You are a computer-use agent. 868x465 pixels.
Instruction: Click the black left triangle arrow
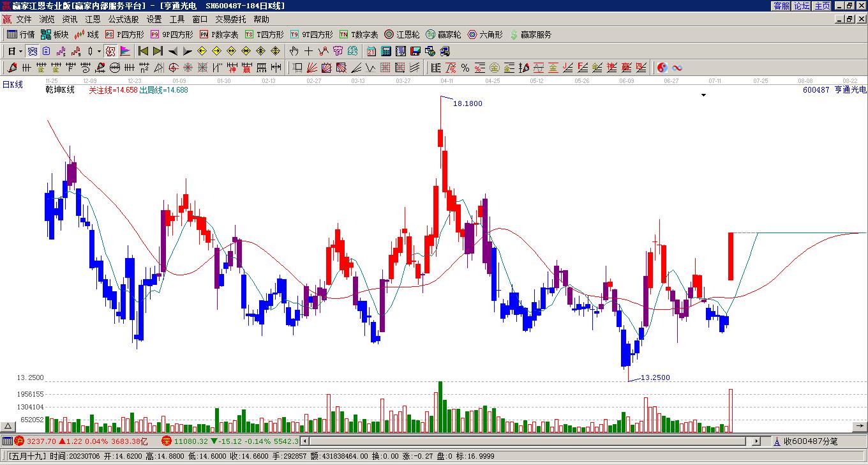point(172,51)
